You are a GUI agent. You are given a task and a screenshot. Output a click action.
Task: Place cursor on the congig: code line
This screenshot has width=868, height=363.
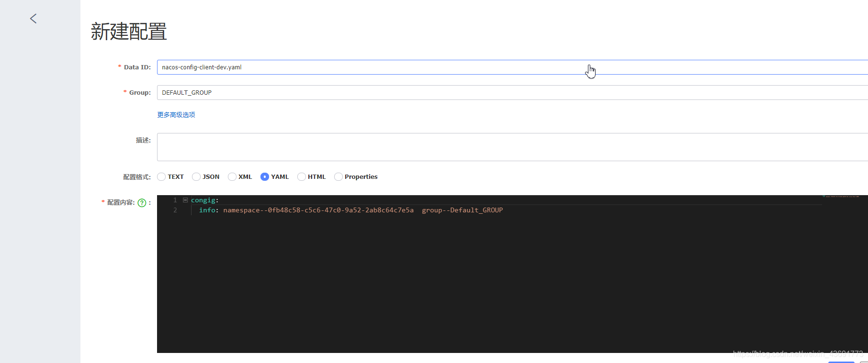[205, 200]
